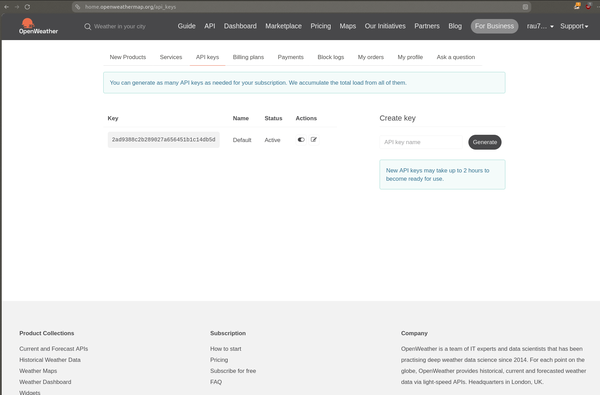Open Marketplace in top navigation
600x395 pixels.
click(x=284, y=26)
